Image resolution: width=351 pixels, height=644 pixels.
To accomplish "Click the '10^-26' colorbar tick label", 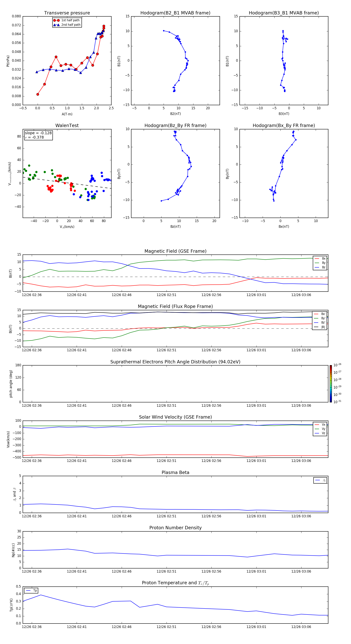I will point(337,365).
